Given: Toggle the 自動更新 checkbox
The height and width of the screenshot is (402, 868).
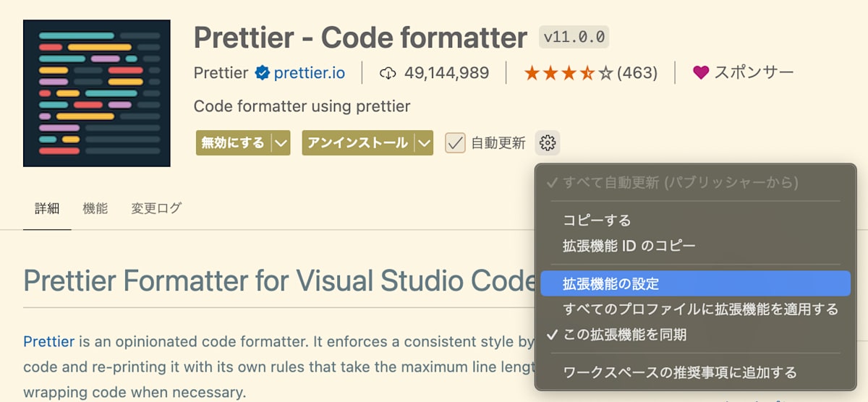Looking at the screenshot, I should 455,143.
